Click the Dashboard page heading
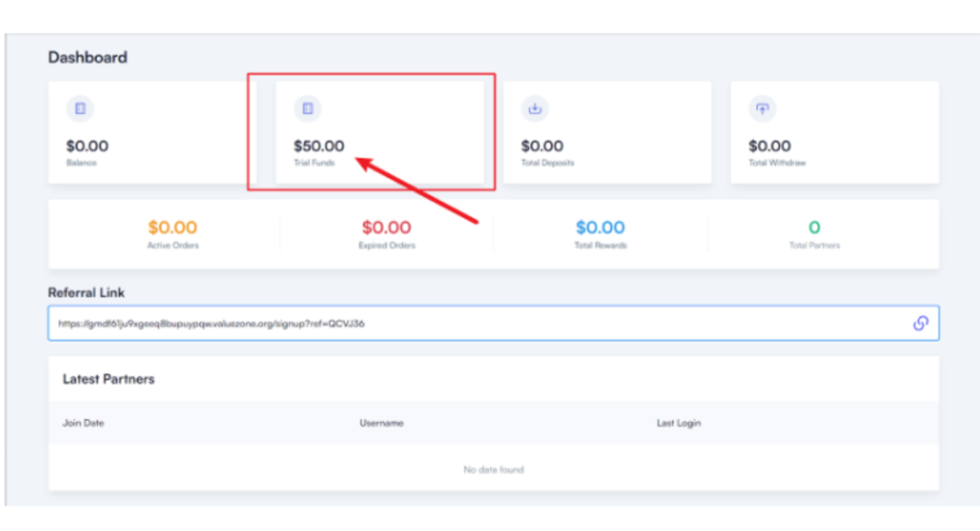 coord(87,57)
